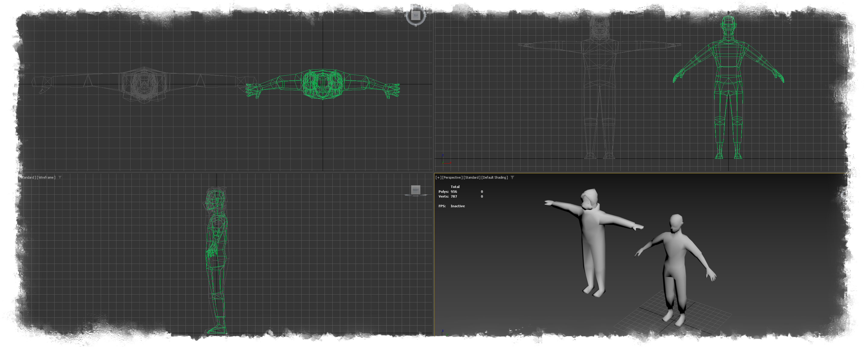Open the [Default Shading] menu in Perspective viewport
Image resolution: width=868 pixels, height=347 pixels.
click(x=494, y=177)
